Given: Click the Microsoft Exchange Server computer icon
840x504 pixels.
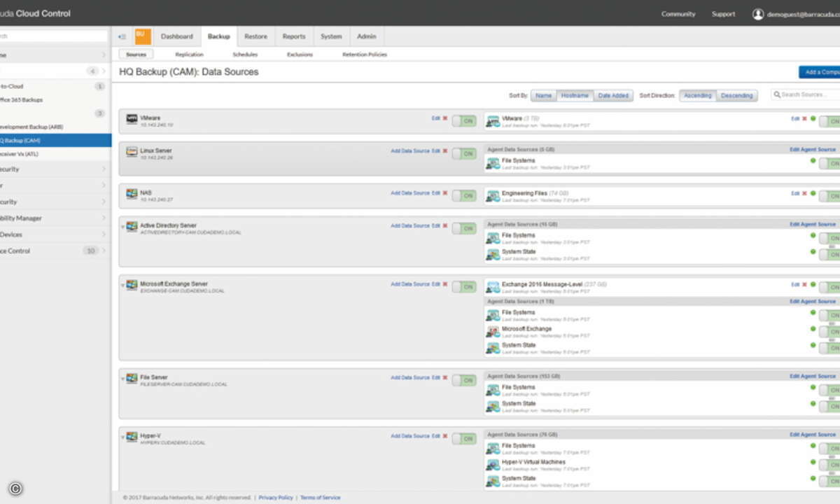Looking at the screenshot, I should (x=132, y=286).
